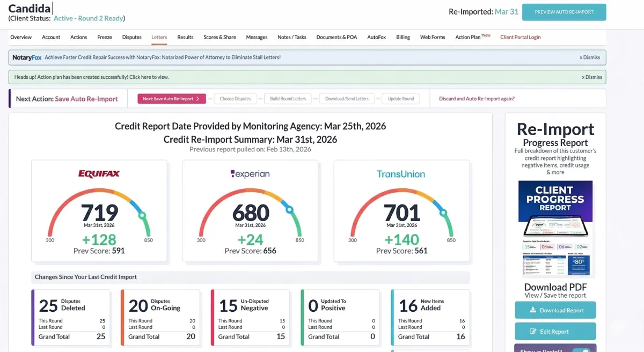
Task: Open the AutoFox tab
Action: tap(377, 37)
